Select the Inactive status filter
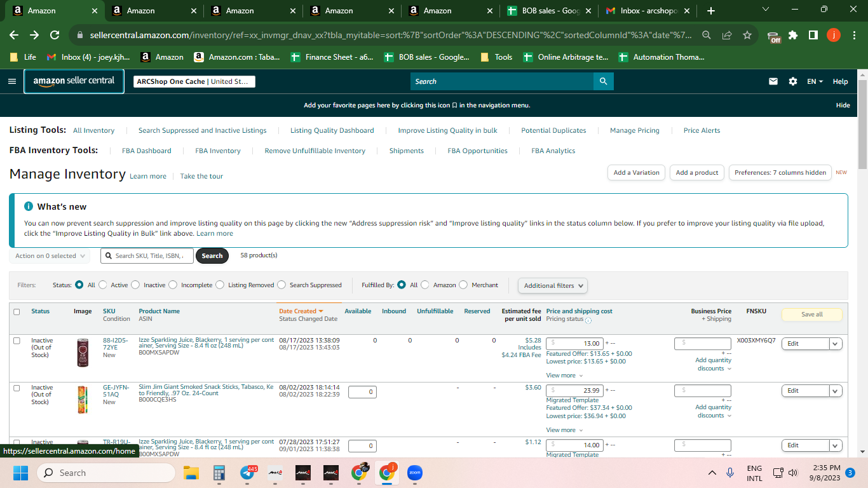 (135, 285)
